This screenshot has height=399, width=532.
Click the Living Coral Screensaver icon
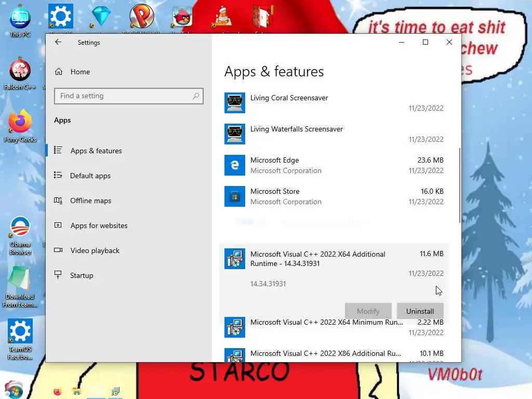(x=235, y=103)
